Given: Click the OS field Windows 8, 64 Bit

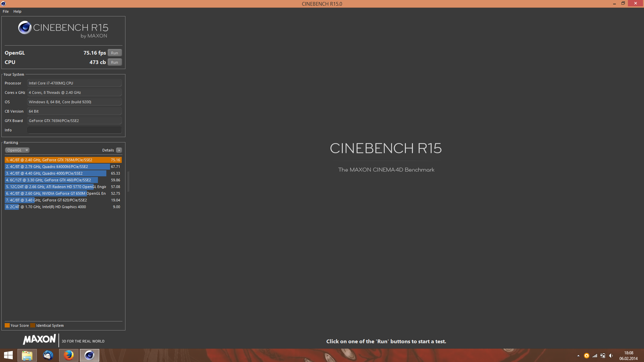Looking at the screenshot, I should coord(74,102).
